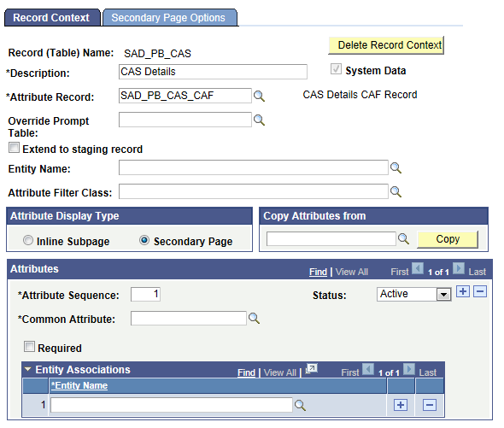The width and height of the screenshot is (504, 428).
Task: Click the SAD_PB_CAS record name text
Action: (157, 53)
